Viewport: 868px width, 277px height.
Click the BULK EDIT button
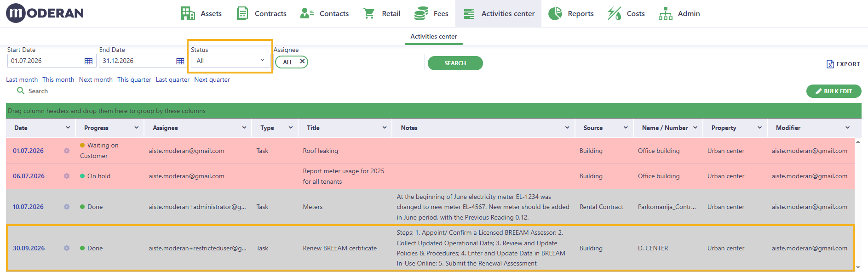(x=834, y=91)
